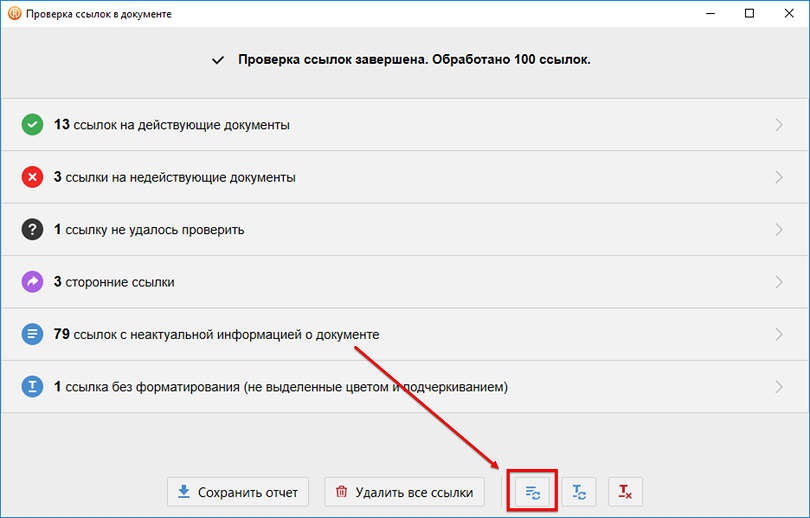
Task: Open the row for 1 unverifiable link
Action: 149,230
